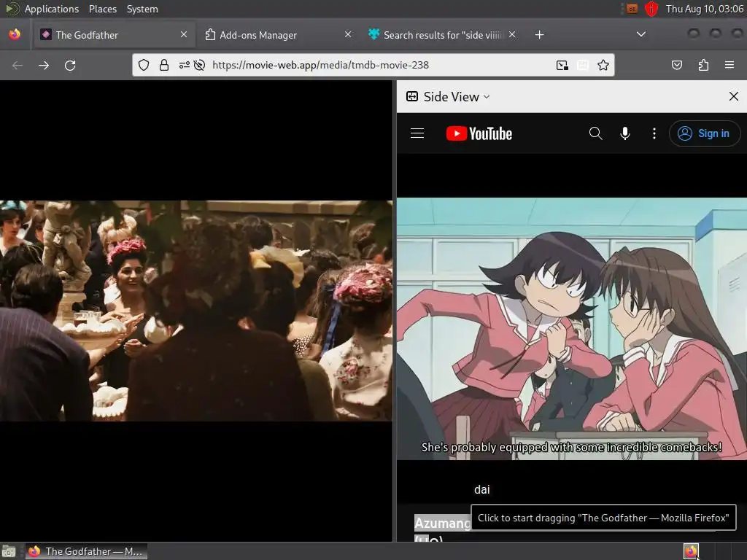This screenshot has width=747, height=560.
Task: Open YouTube settings three-dot menu
Action: click(x=654, y=133)
